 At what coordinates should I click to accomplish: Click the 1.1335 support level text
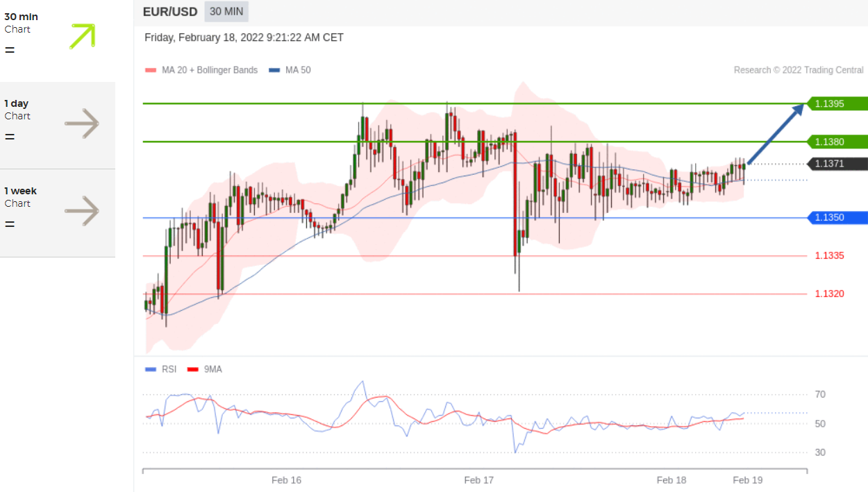pyautogui.click(x=830, y=255)
